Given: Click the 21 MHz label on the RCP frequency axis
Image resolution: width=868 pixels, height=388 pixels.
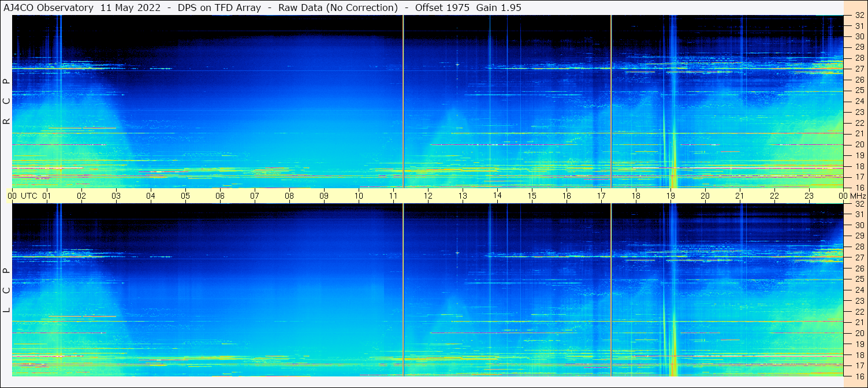Looking at the screenshot, I should [859, 133].
